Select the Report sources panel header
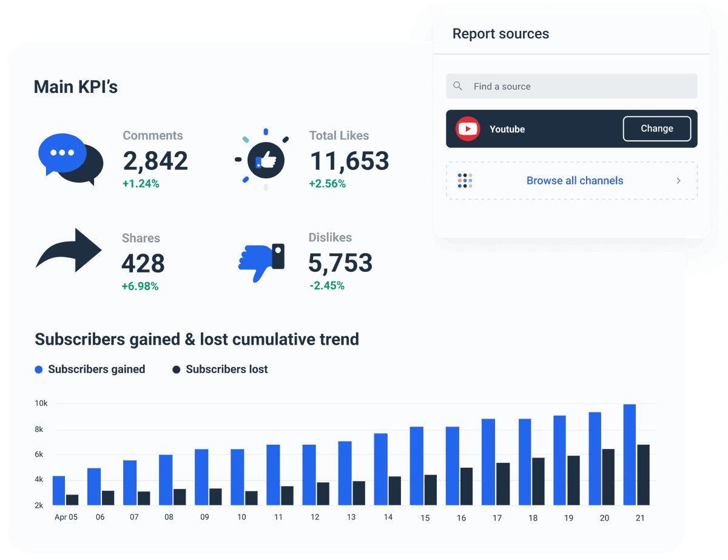This screenshot has height=560, width=728. pyautogui.click(x=501, y=33)
